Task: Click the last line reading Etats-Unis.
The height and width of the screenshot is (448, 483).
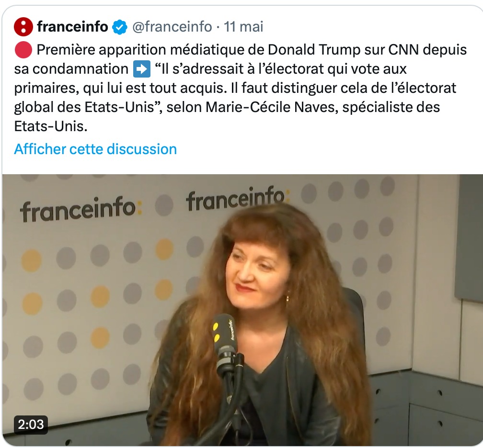Action: tap(51, 126)
